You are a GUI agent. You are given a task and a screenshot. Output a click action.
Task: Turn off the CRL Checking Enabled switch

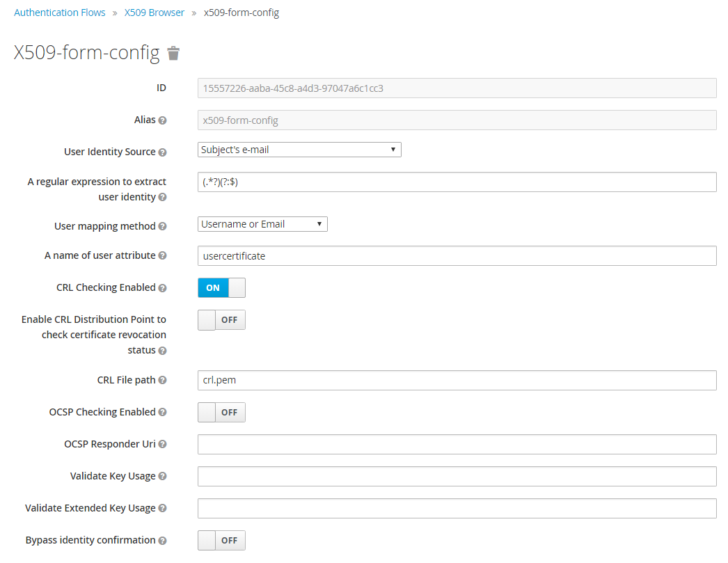[221, 288]
